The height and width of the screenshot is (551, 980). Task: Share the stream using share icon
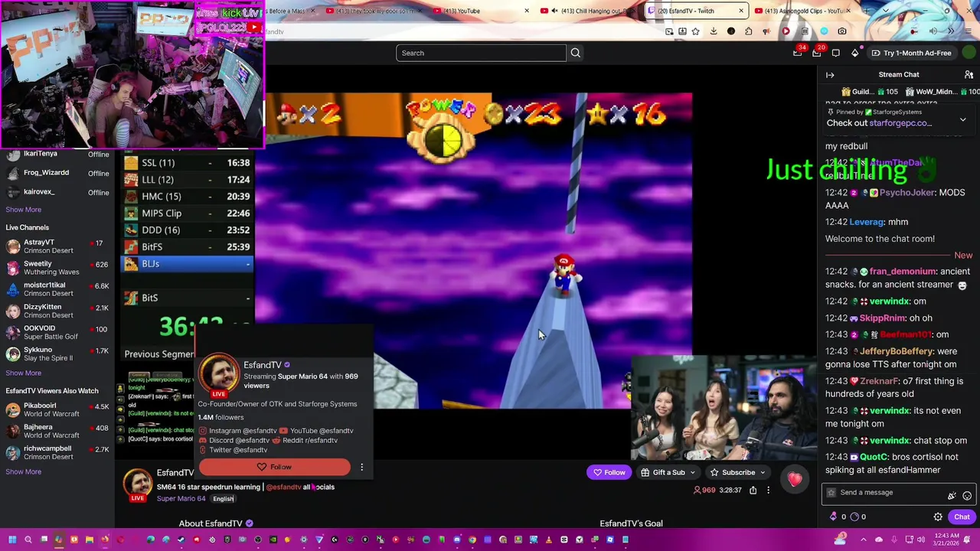point(753,490)
